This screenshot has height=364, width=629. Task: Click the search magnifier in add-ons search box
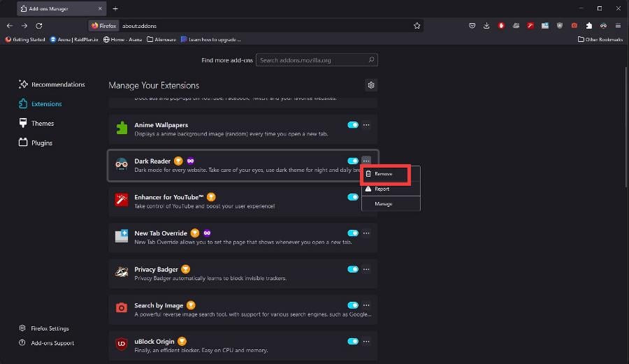372,59
